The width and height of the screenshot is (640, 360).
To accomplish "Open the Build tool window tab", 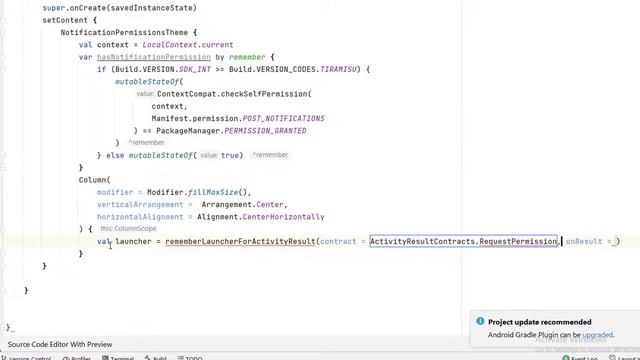I will 156,358.
